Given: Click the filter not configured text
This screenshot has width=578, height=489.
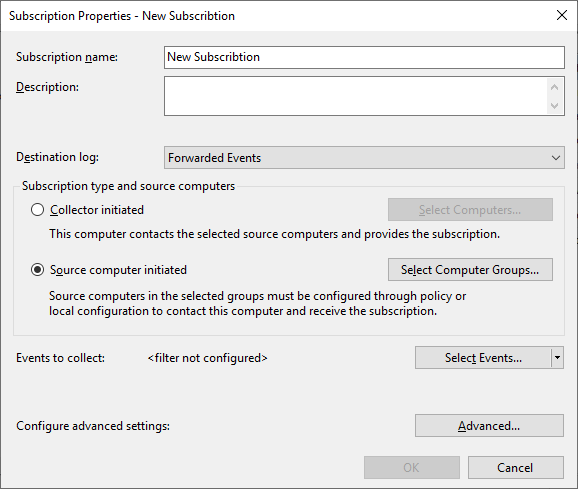Looking at the screenshot, I should coord(208,358).
